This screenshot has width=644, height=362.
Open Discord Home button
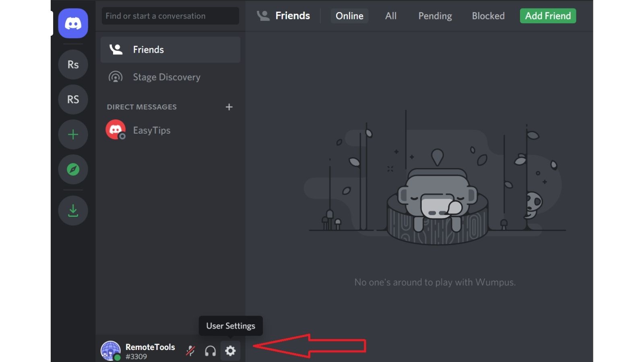tap(73, 23)
